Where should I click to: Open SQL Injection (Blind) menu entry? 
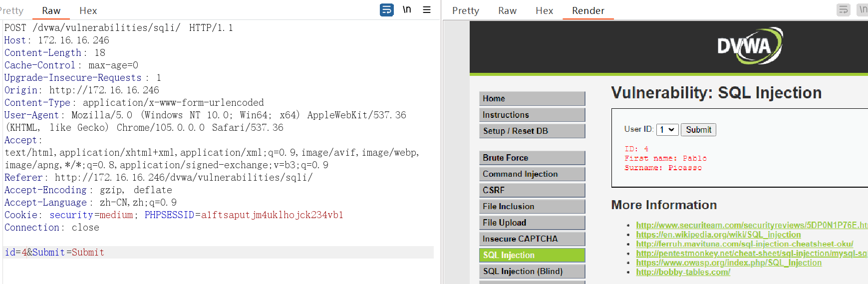click(532, 271)
